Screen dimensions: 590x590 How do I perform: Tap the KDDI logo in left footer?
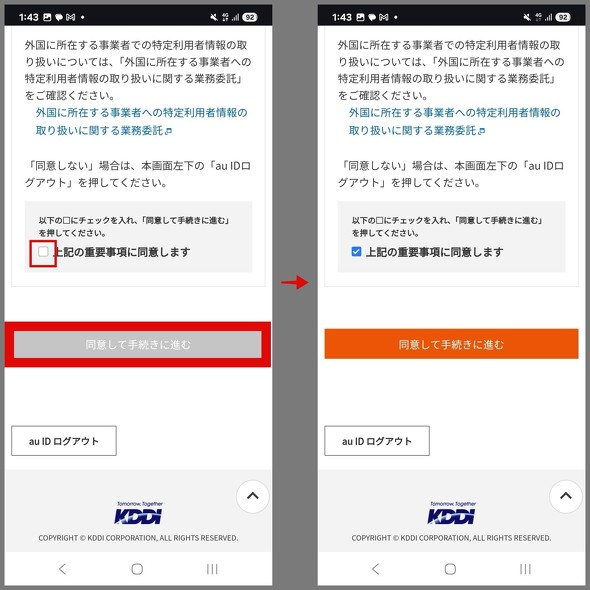pyautogui.click(x=138, y=513)
